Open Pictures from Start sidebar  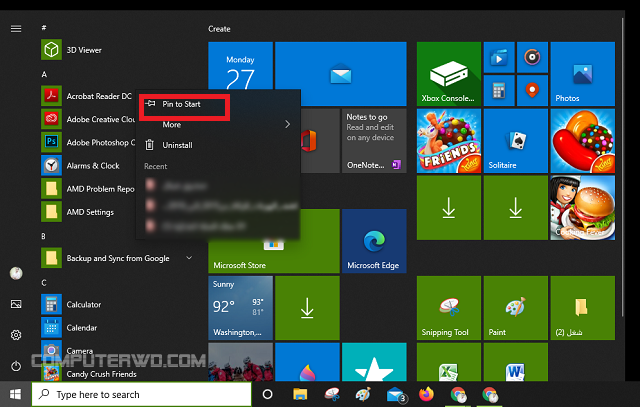(x=16, y=304)
